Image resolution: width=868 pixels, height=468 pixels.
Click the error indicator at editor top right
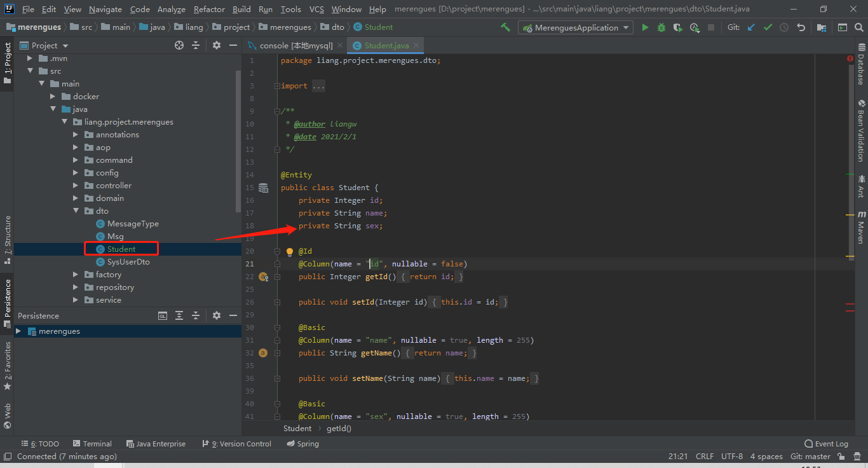[850, 58]
